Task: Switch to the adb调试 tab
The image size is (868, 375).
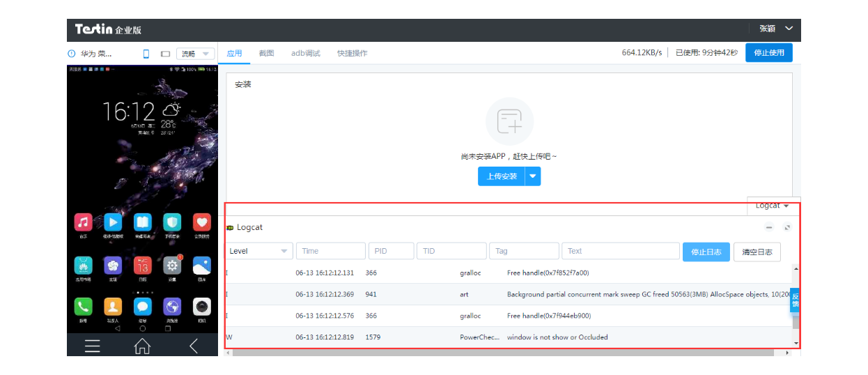Action: pos(306,54)
